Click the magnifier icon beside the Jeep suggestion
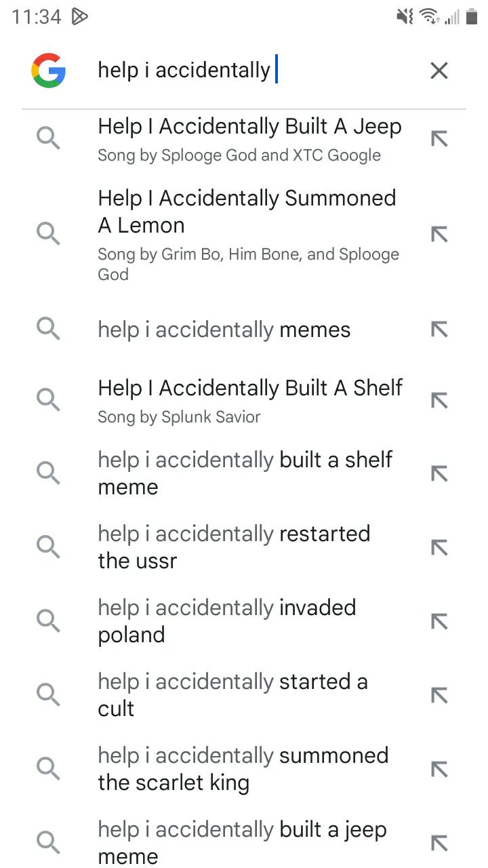 (x=48, y=138)
